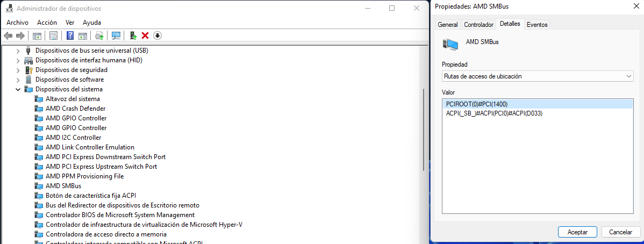Expand Dispositivos de seguridad node
This screenshot has width=644, height=244.
(18, 70)
